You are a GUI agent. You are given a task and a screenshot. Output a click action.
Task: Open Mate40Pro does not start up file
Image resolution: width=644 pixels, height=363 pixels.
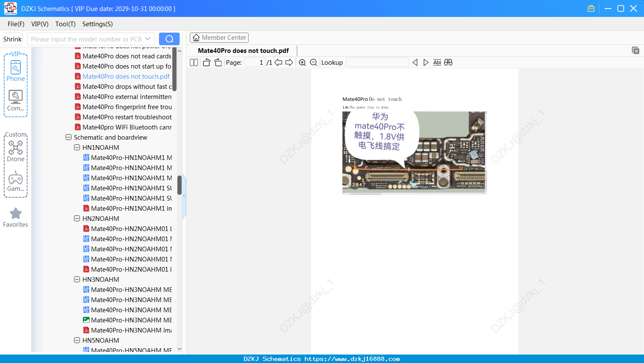pos(123,66)
